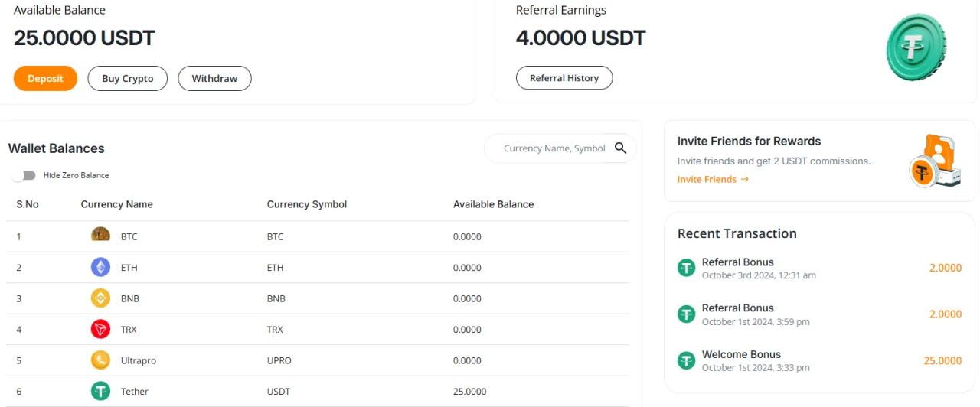980x407 pixels.
Task: Click the 0.0000 balance in TRX row
Action: (x=467, y=329)
